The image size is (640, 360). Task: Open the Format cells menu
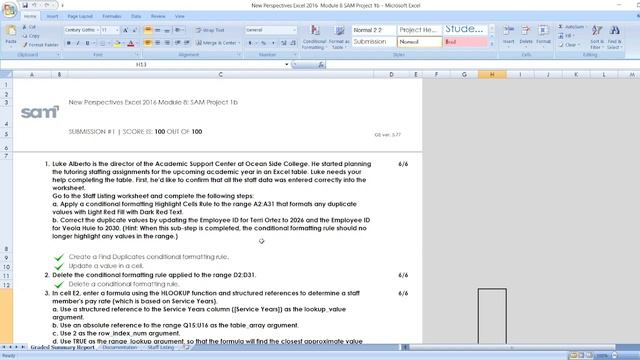[543, 36]
